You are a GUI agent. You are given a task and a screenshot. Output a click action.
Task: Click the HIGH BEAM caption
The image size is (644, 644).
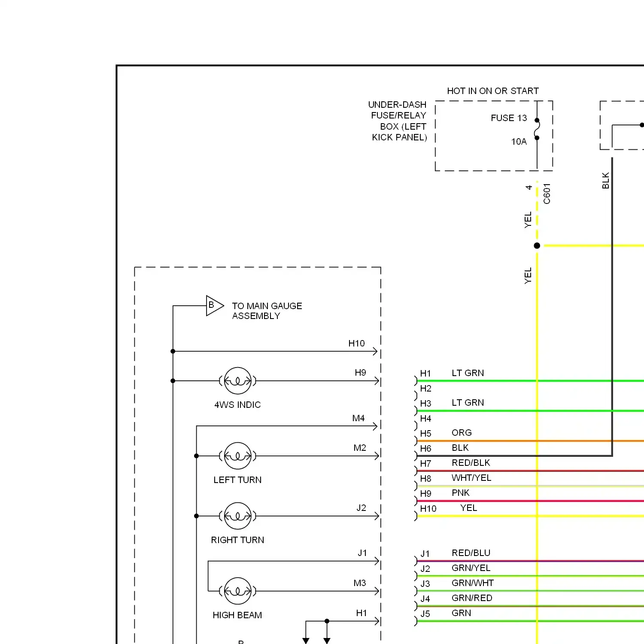[237, 615]
